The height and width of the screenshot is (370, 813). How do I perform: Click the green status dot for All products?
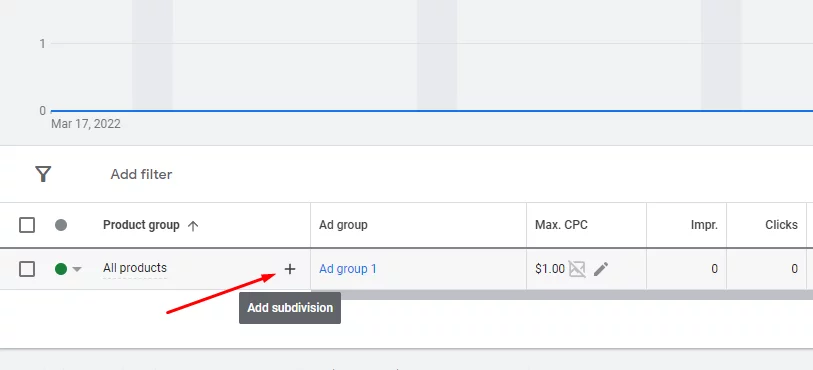tap(61, 269)
